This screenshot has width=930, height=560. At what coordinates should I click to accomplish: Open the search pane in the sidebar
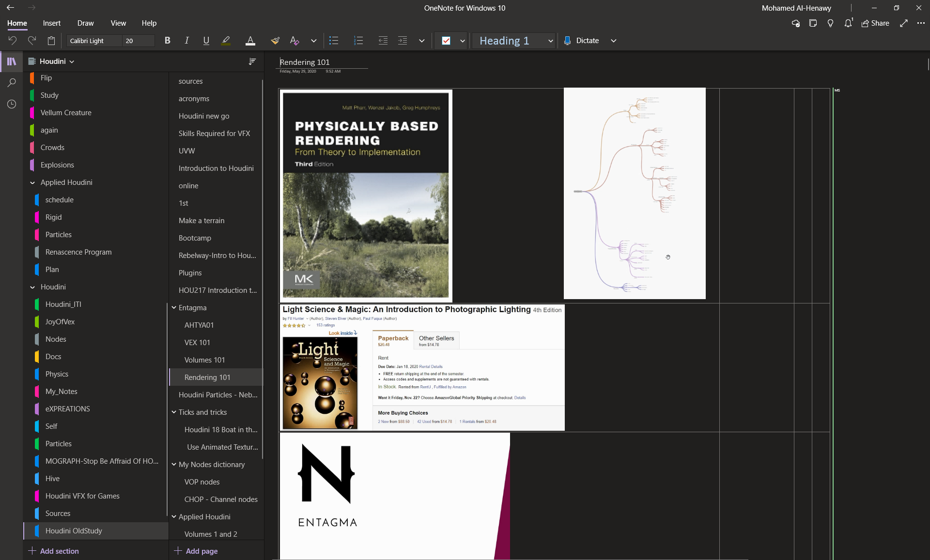click(x=12, y=83)
